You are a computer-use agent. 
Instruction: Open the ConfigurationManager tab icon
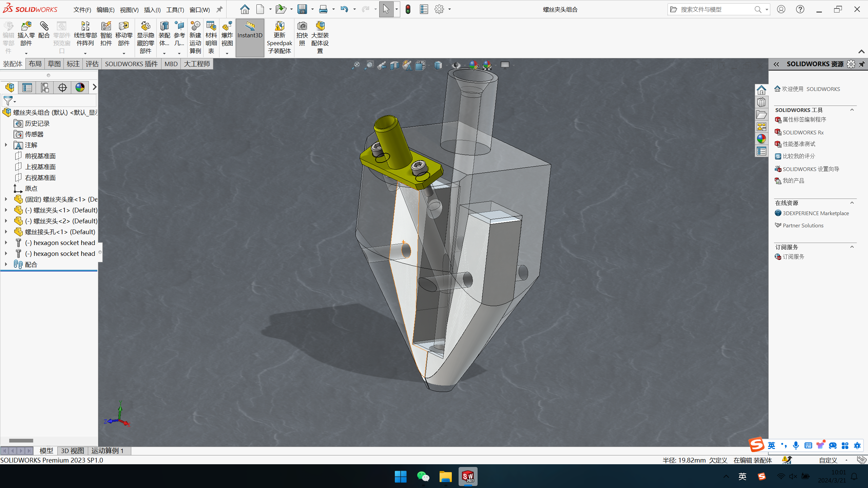coord(45,88)
